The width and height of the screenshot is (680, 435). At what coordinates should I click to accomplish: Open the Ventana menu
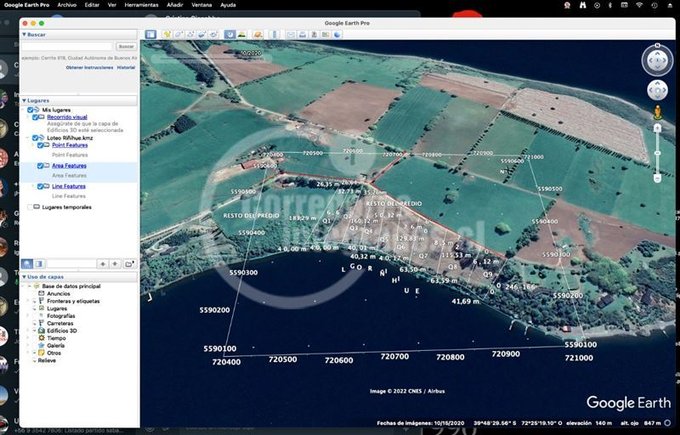click(202, 5)
